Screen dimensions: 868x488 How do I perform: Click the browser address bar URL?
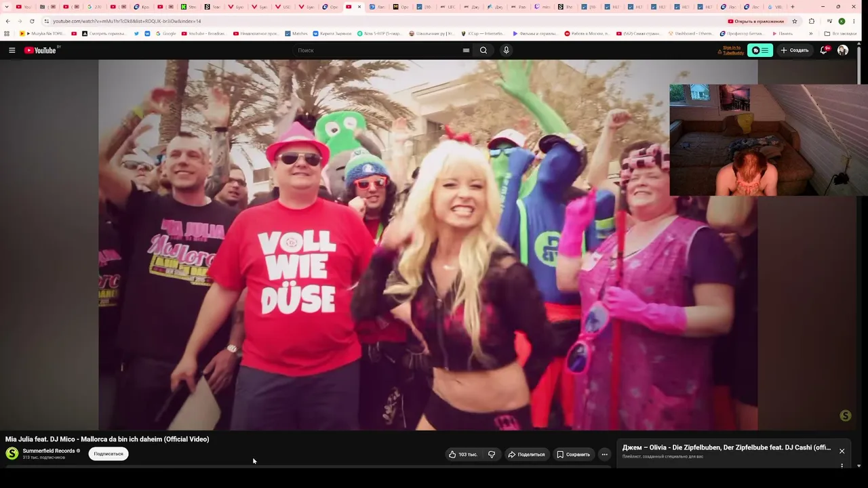pos(127,21)
